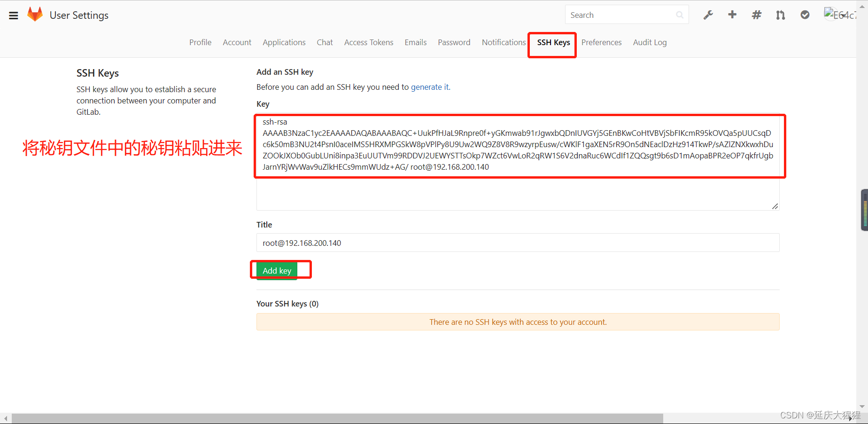Image resolution: width=868 pixels, height=424 pixels.
Task: Click inside the Key textarea
Action: click(x=518, y=162)
